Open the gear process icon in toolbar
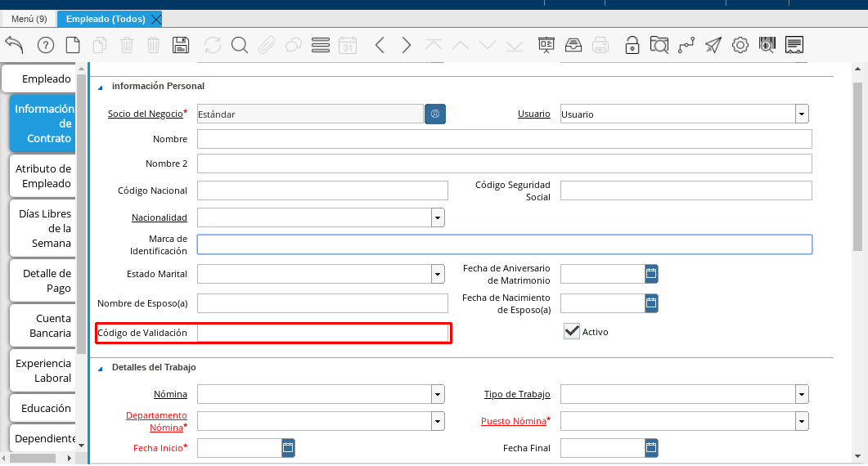Viewport: 868px width, 466px height. click(740, 45)
